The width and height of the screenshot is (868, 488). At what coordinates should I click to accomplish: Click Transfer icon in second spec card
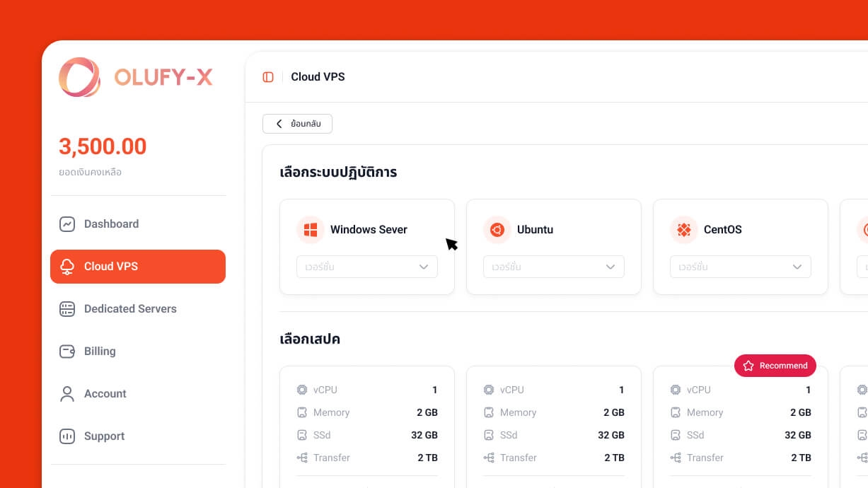(489, 458)
